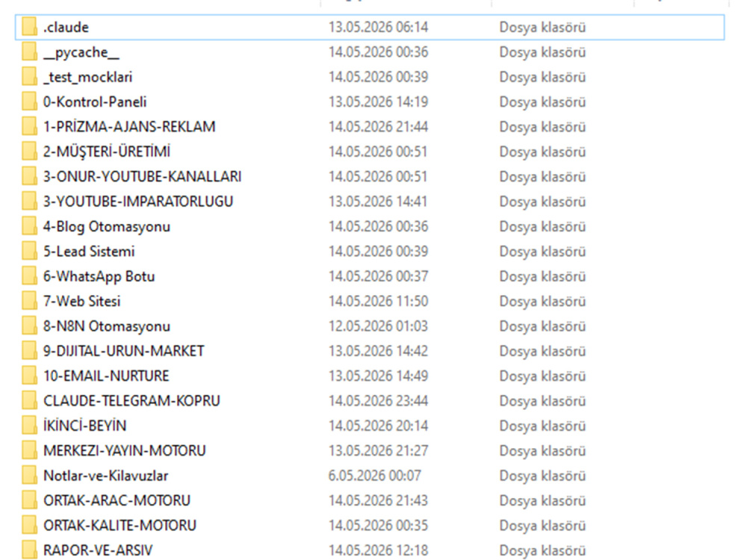Click the date 13.05.2026 14:49

pyautogui.click(x=378, y=376)
